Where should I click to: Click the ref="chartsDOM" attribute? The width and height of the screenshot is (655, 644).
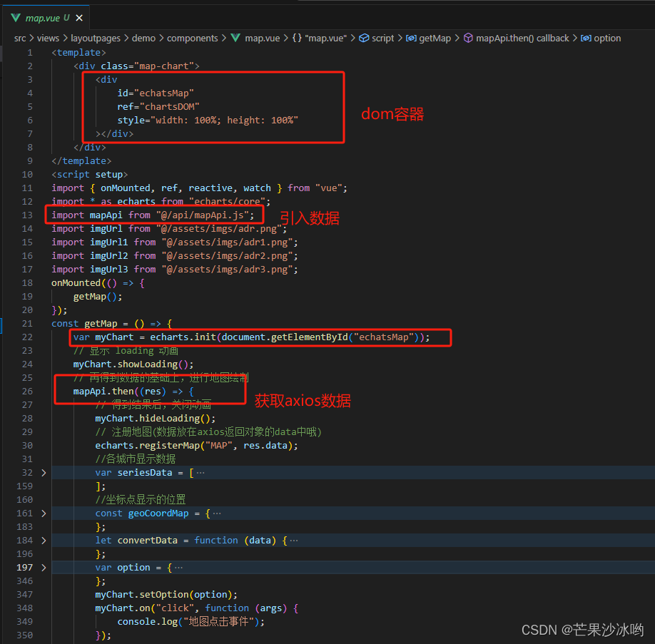click(x=158, y=106)
